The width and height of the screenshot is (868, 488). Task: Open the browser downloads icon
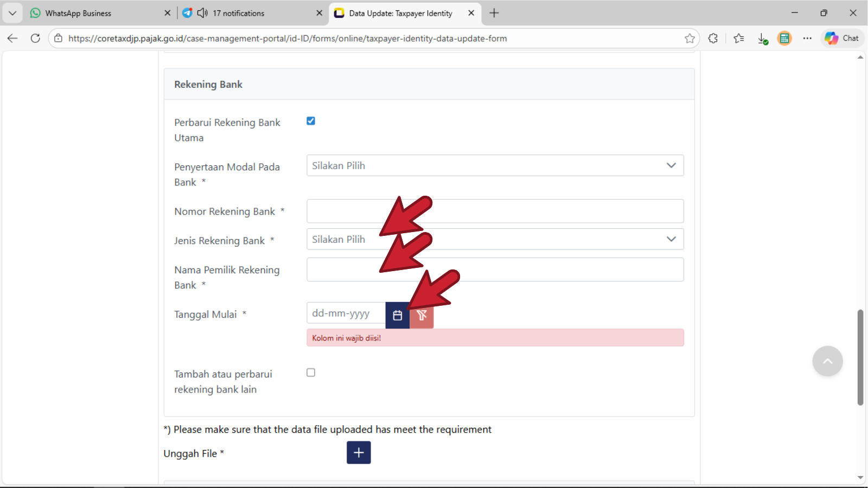pos(762,38)
